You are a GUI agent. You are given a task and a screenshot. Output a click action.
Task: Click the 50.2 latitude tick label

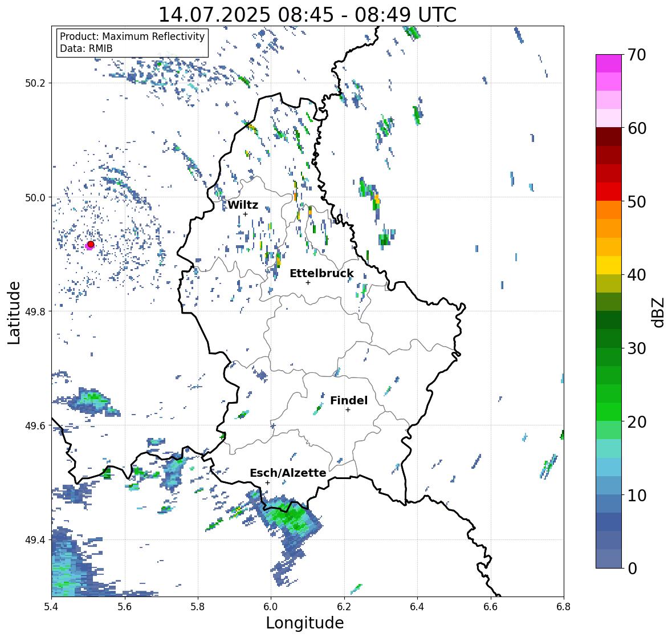[35, 83]
